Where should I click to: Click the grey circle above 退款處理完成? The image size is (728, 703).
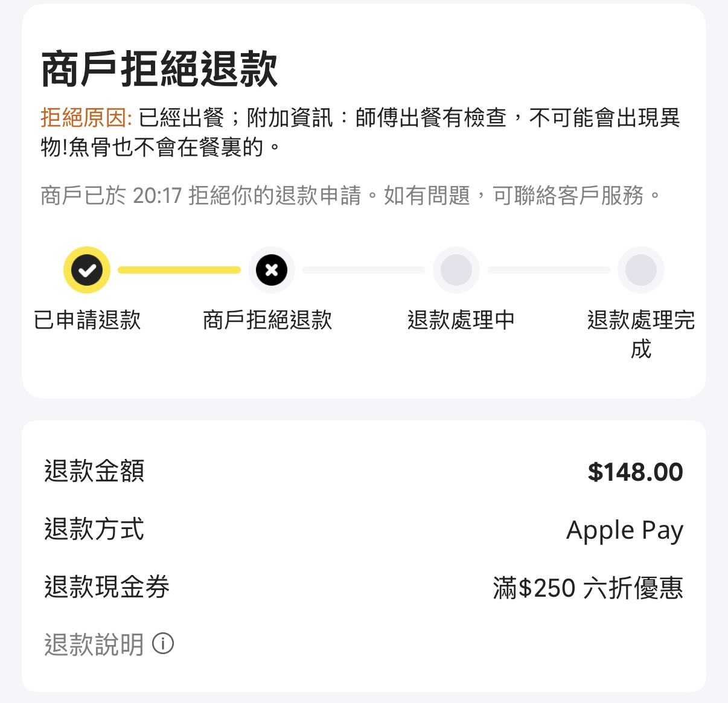click(x=640, y=270)
